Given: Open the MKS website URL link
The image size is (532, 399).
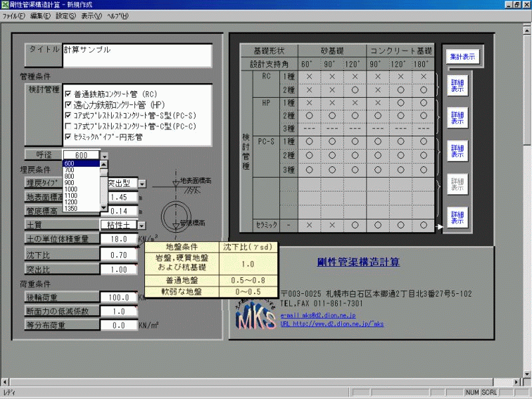Looking at the screenshot, I should 332,324.
